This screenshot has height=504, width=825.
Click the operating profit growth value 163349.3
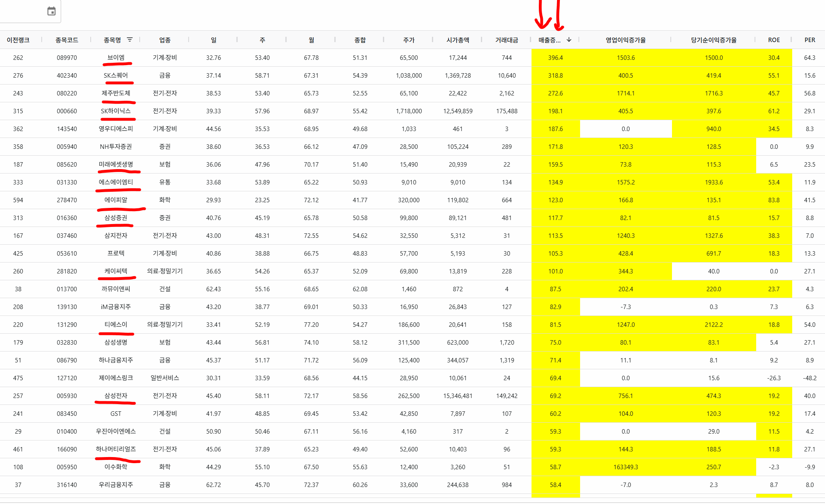pyautogui.click(x=626, y=467)
